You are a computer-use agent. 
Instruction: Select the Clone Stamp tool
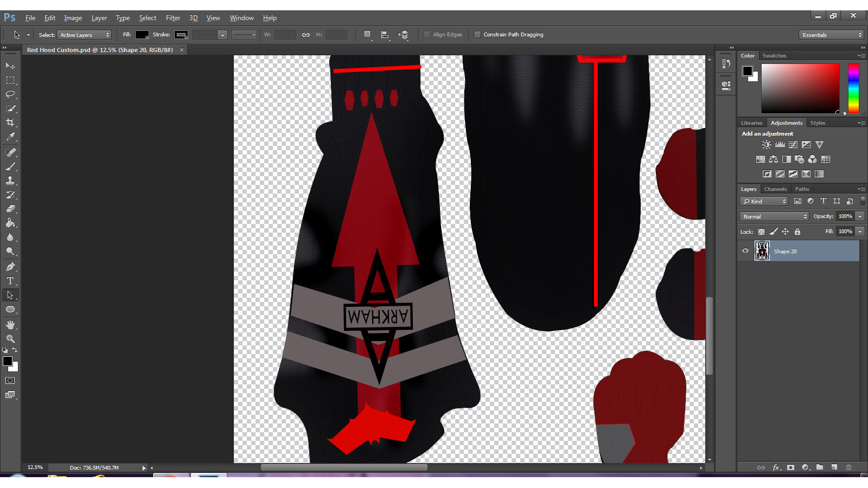10,181
